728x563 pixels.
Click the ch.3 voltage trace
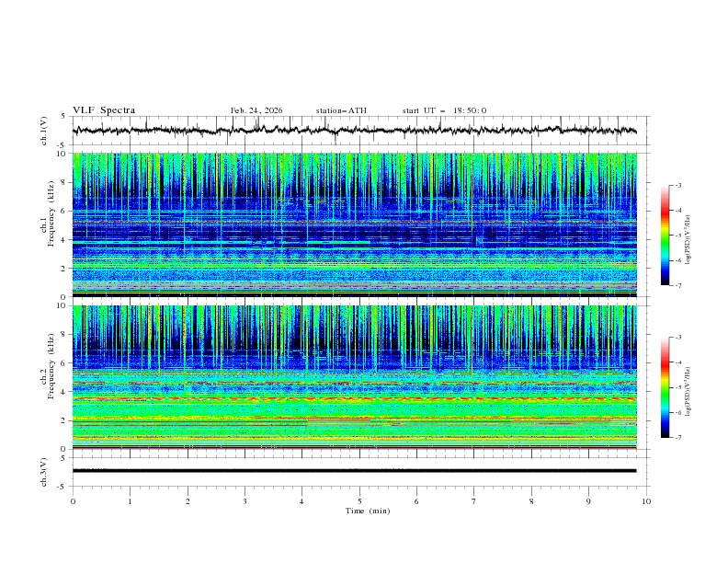pos(355,471)
